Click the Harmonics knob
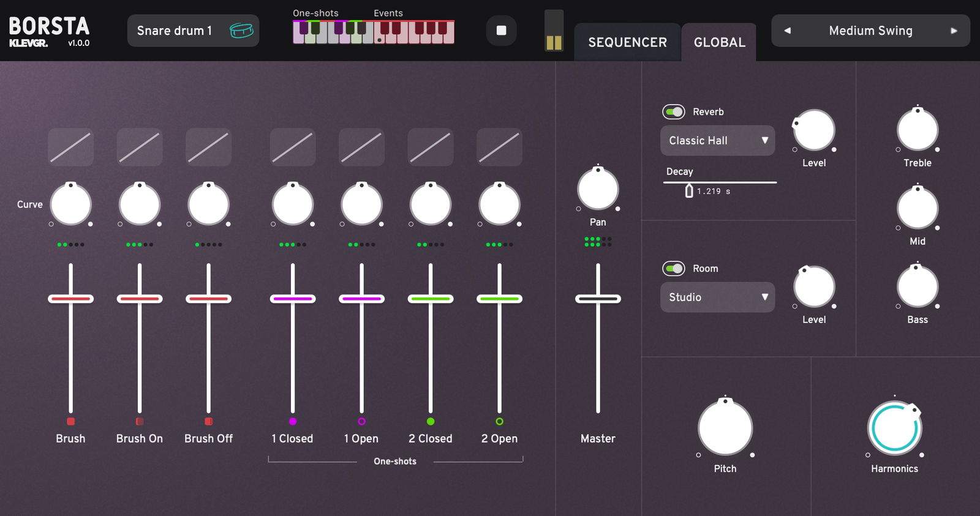Viewport: 980px width, 516px height. click(894, 428)
